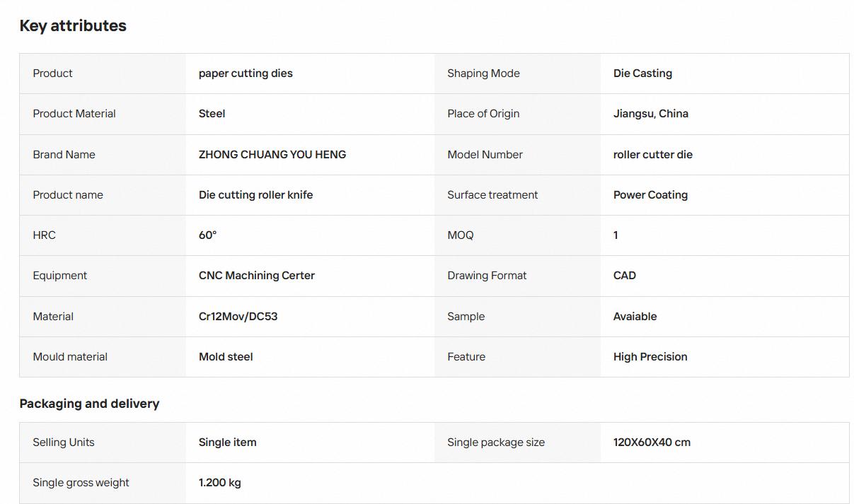Click the Power Coating surface treatment value
Image resolution: width=854 pixels, height=504 pixels.
650,195
